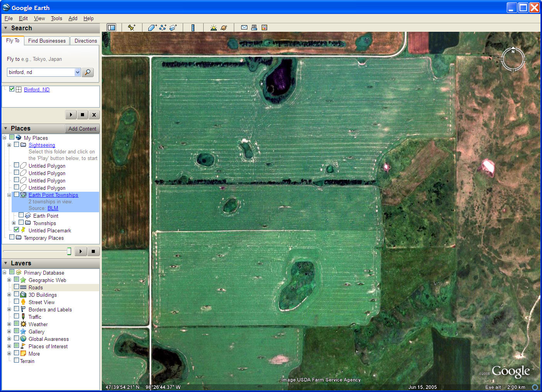Expand the Borders and Labels layer node
The width and height of the screenshot is (542, 392).
coord(9,309)
